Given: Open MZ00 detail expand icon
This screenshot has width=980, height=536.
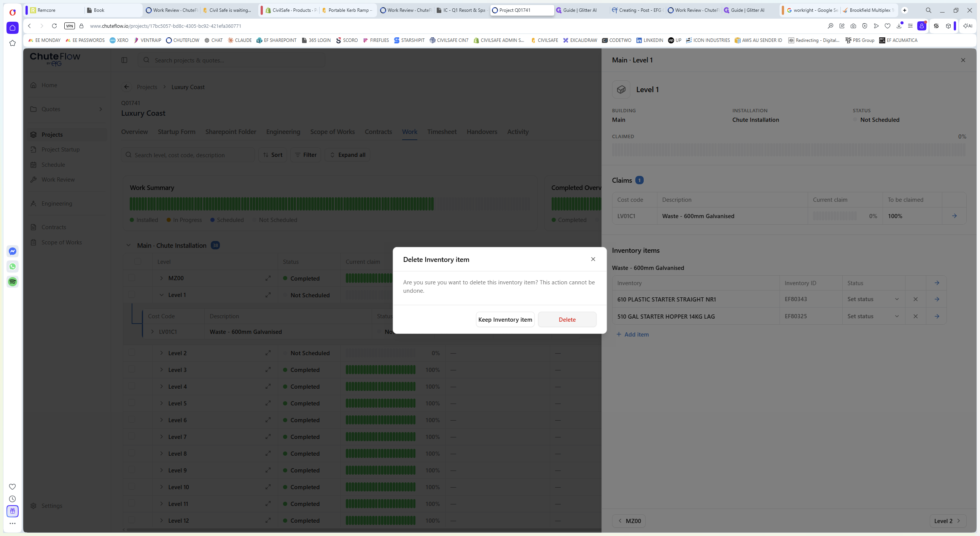Looking at the screenshot, I should (x=268, y=278).
